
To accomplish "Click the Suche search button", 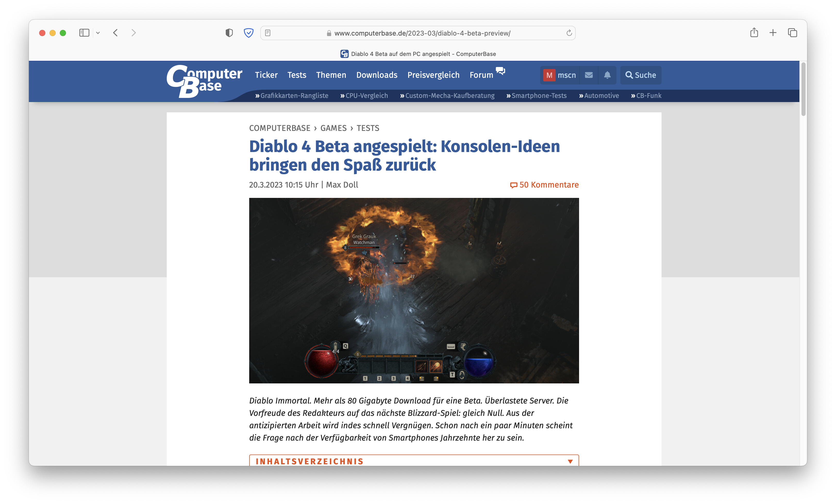I will [x=641, y=75].
